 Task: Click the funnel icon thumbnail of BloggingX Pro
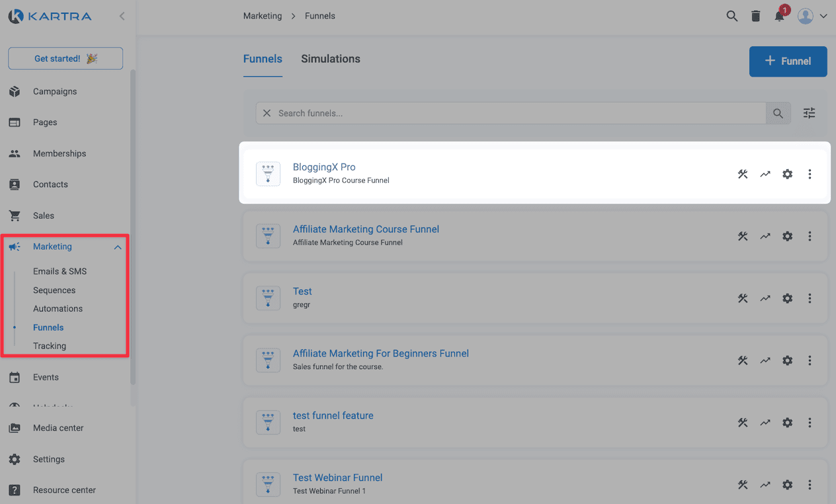268,174
